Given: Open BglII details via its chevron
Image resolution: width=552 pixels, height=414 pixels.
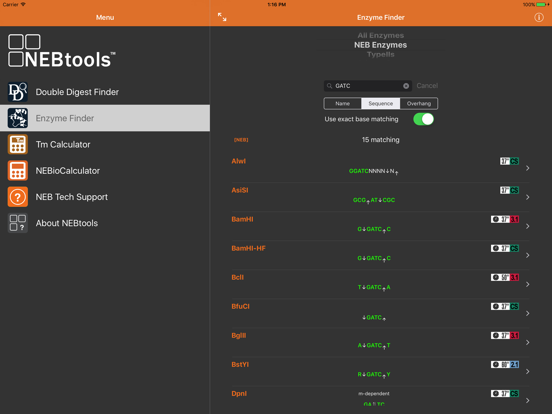Looking at the screenshot, I should 527,342.
